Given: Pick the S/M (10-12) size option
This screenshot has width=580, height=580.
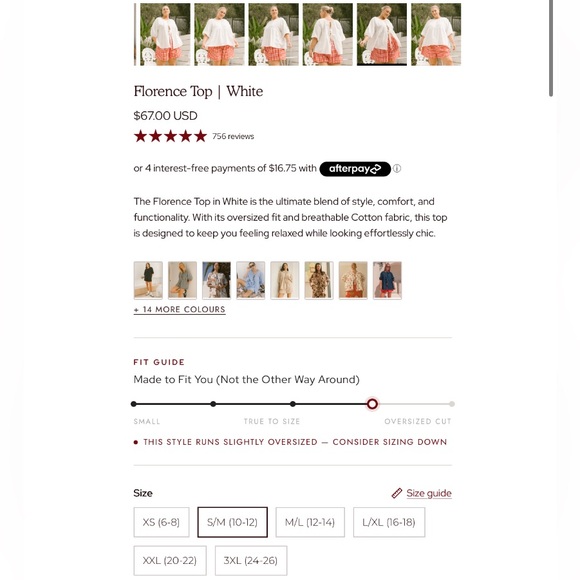Looking at the screenshot, I should (232, 522).
